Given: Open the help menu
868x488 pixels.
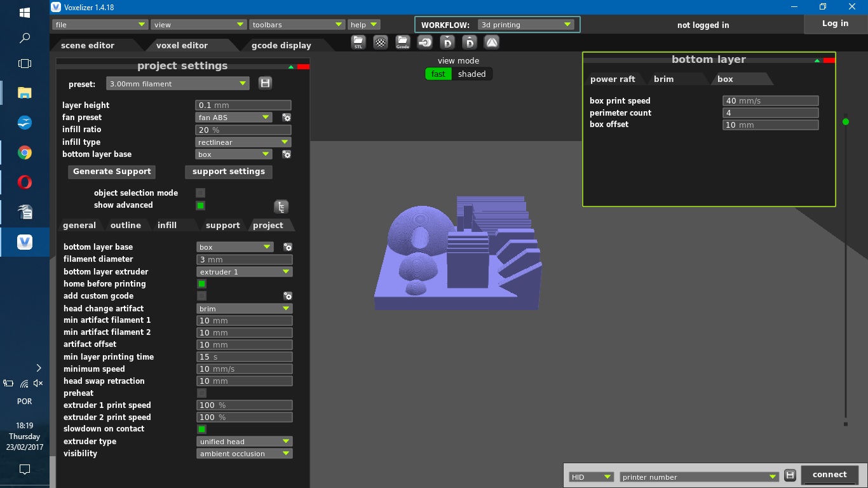Looking at the screenshot, I should pyautogui.click(x=363, y=25).
